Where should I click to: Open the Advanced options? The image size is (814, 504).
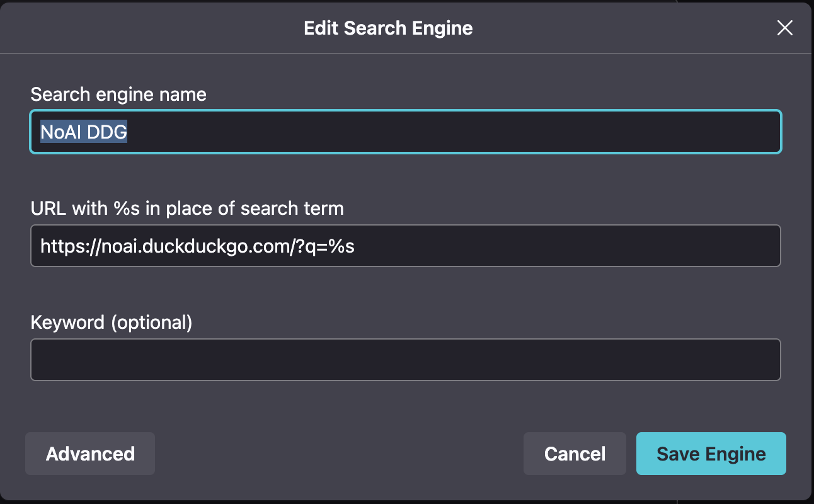90,454
